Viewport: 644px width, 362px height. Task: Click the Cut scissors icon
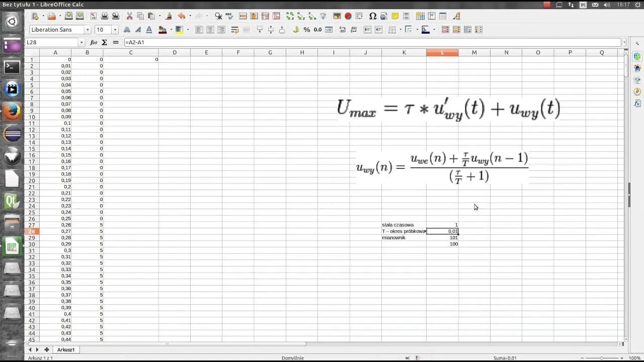(x=129, y=16)
